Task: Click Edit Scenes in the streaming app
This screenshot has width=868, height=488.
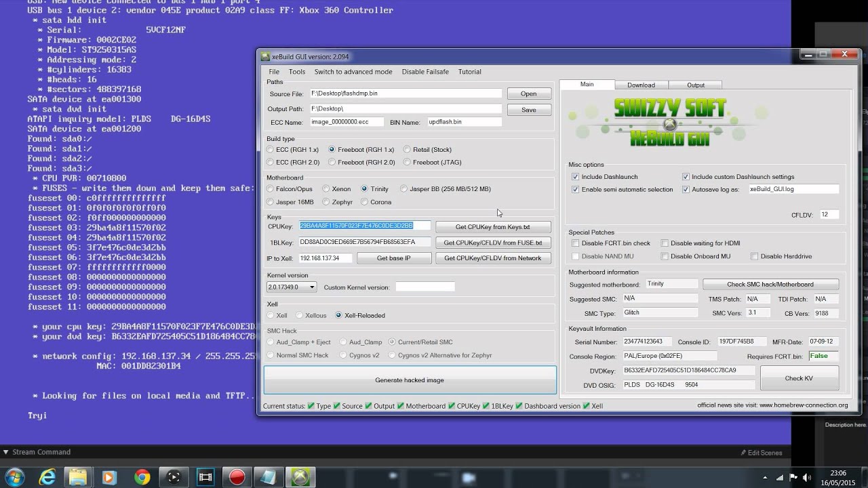Action: pos(761,453)
